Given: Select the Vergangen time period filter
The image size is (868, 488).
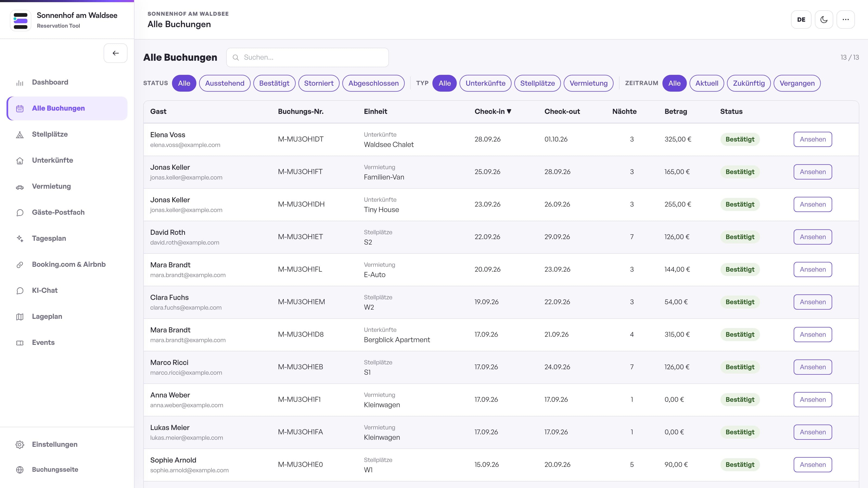Looking at the screenshot, I should [797, 83].
